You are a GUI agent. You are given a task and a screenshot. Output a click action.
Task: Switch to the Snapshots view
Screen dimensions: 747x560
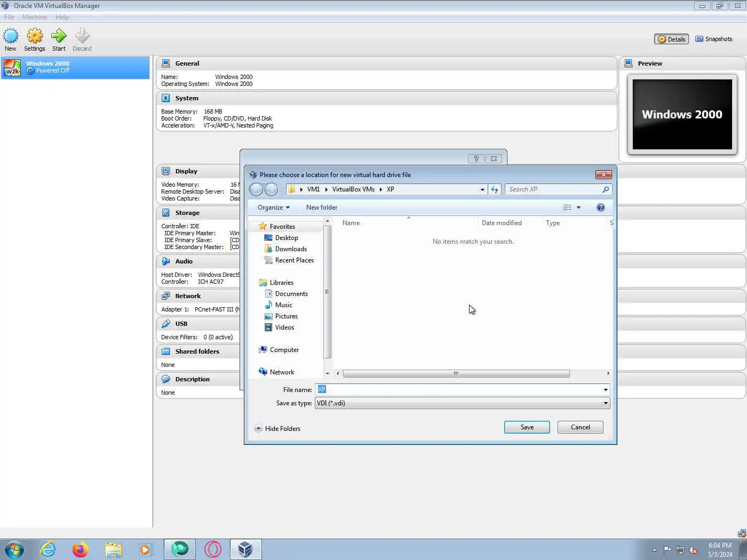[713, 39]
